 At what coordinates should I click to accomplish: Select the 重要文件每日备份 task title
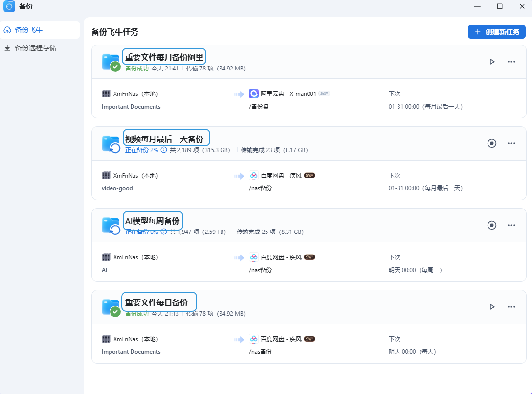156,302
